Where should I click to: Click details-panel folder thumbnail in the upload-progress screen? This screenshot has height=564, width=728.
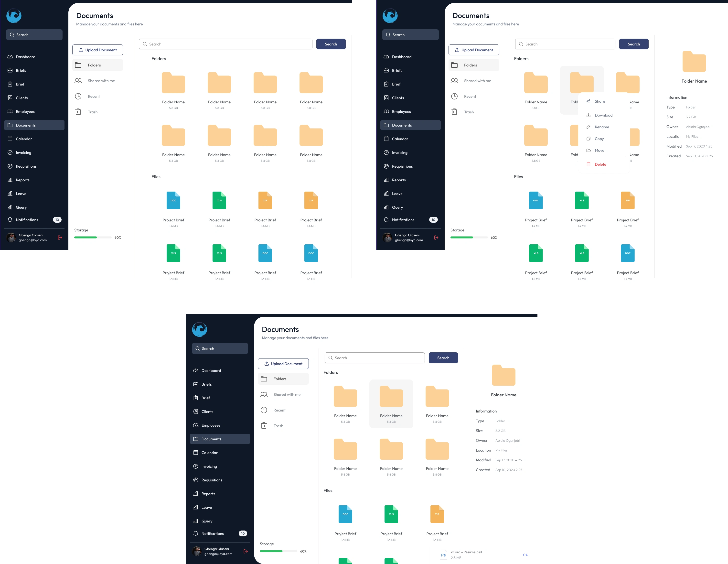pos(503,376)
